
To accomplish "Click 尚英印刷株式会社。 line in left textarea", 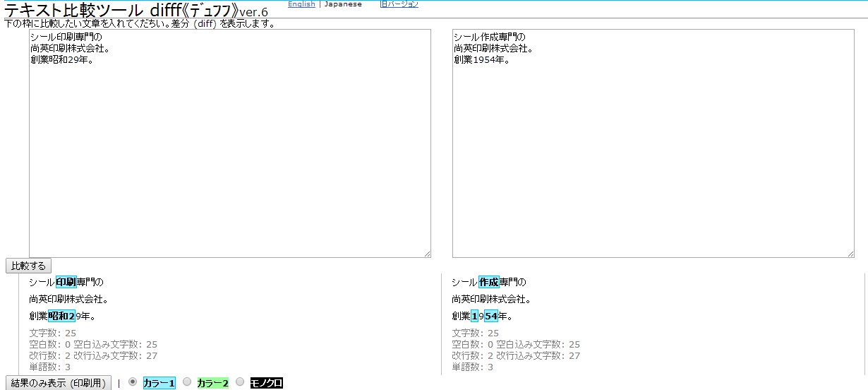I will 71,49.
